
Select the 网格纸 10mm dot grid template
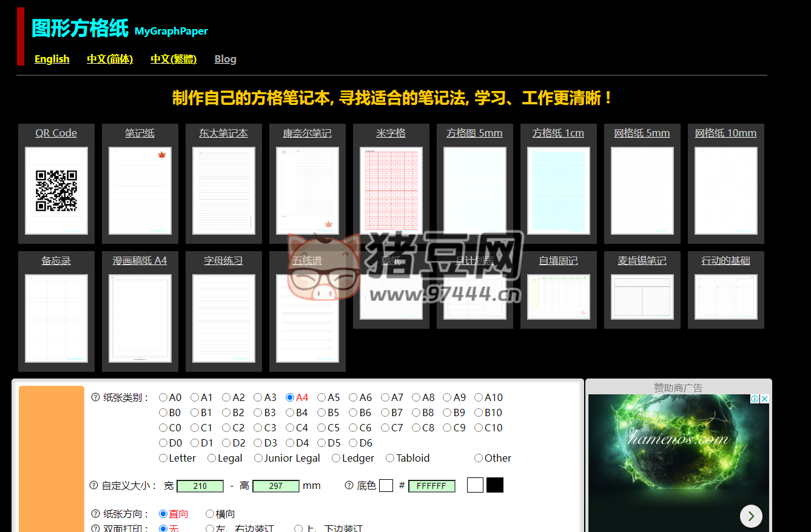pos(725,190)
